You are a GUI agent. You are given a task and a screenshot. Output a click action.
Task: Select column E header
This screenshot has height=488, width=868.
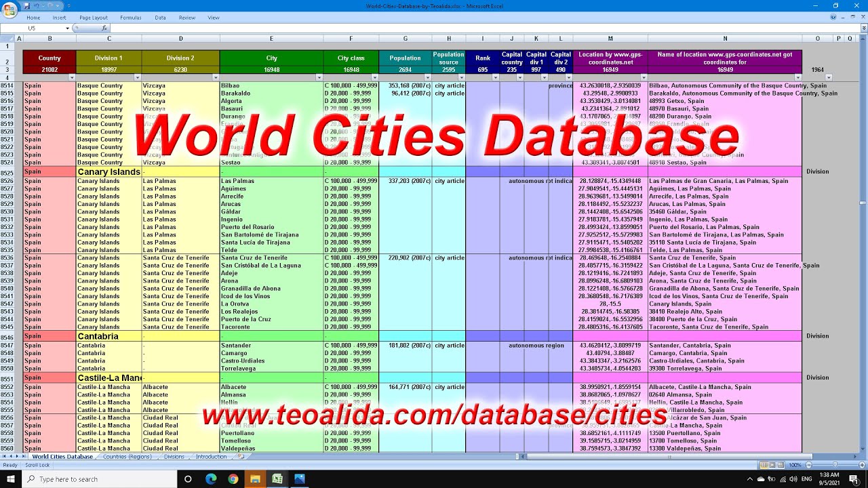coord(272,39)
